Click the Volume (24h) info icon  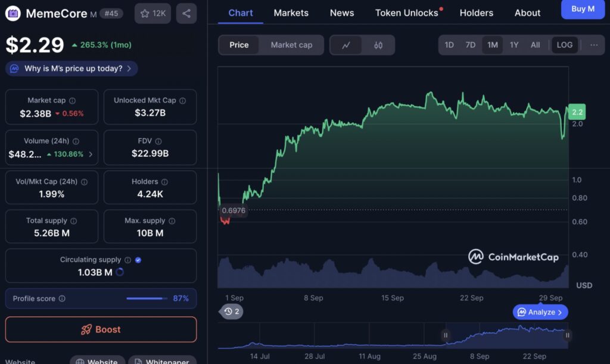click(76, 141)
